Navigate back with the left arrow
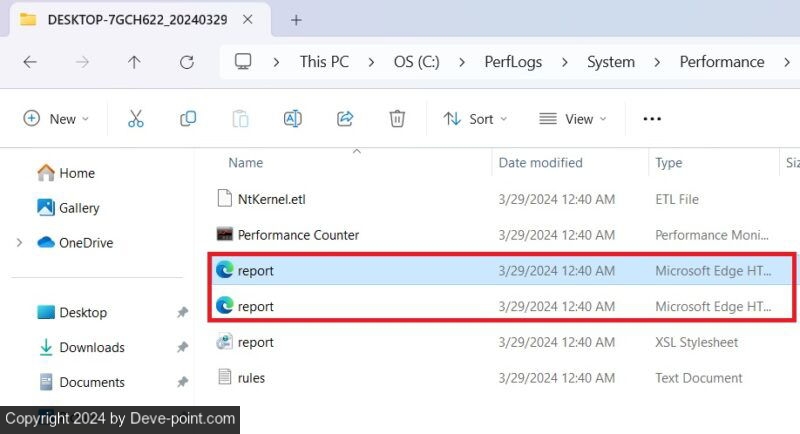Image resolution: width=800 pixels, height=434 pixels. point(30,62)
